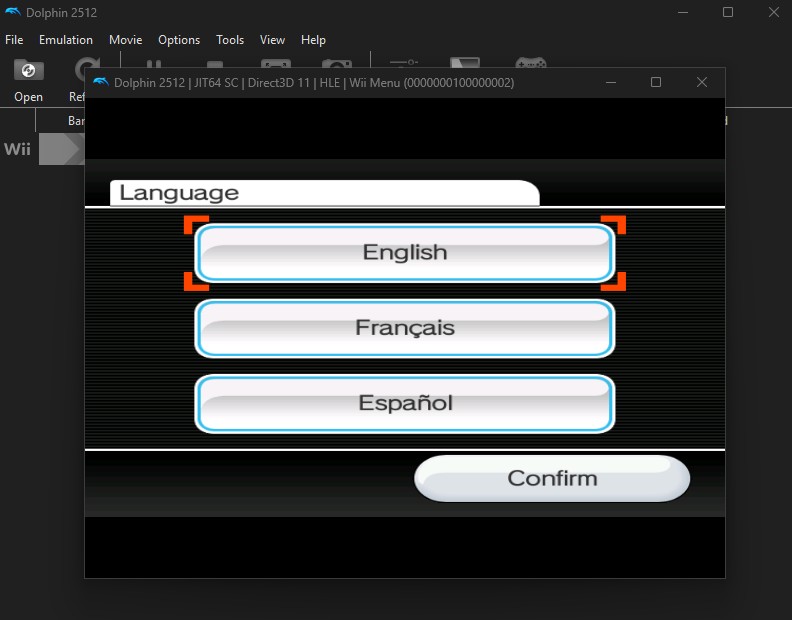Viewport: 792px width, 620px height.
Task: Click the Refresh game list icon
Action: coord(80,68)
